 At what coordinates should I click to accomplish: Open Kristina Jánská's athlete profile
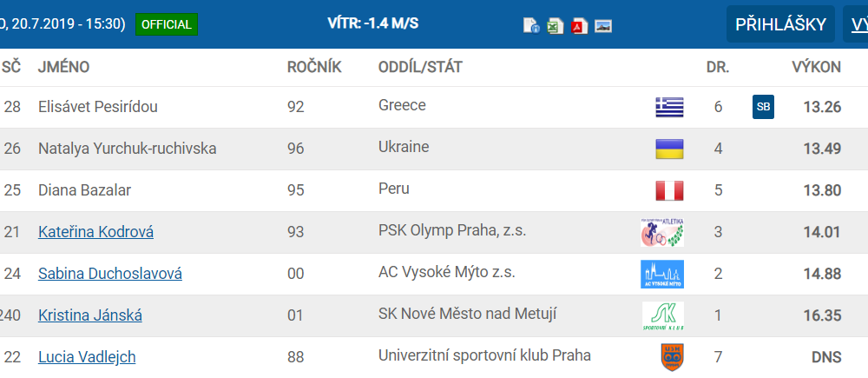point(90,315)
